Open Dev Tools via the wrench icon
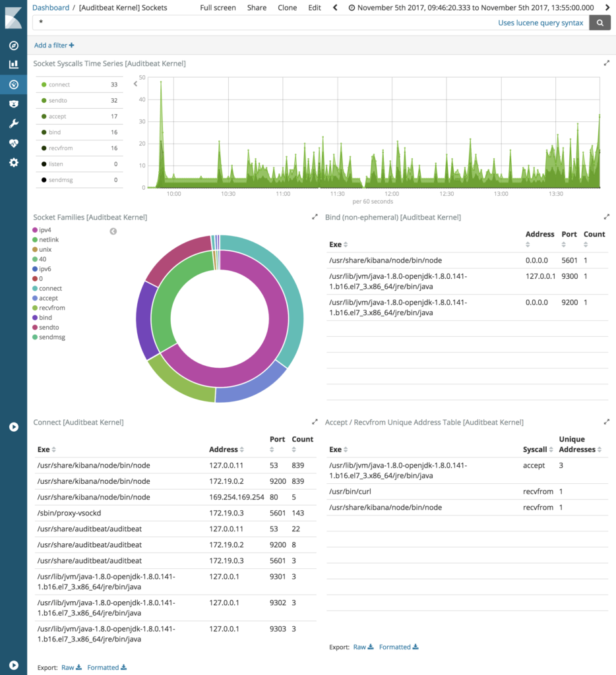 coord(13,123)
